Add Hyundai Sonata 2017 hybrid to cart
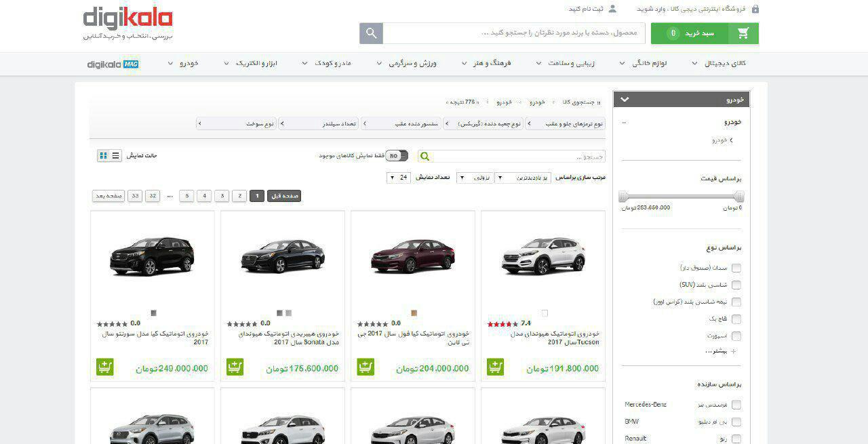 pyautogui.click(x=235, y=367)
